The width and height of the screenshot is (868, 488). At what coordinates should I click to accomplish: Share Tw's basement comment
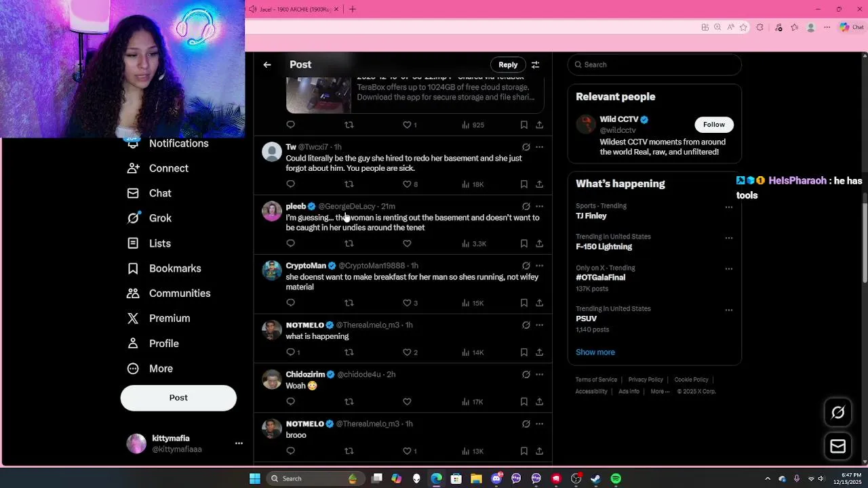point(539,184)
